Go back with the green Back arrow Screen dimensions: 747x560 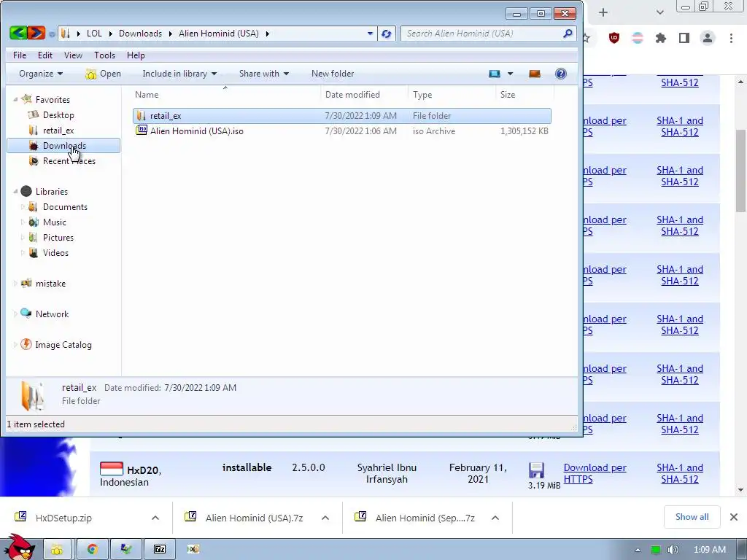tap(18, 33)
